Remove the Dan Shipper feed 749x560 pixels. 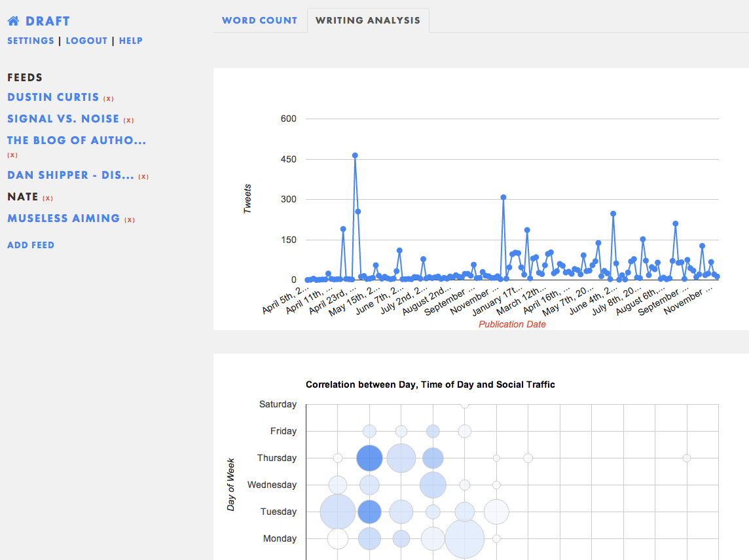click(143, 176)
